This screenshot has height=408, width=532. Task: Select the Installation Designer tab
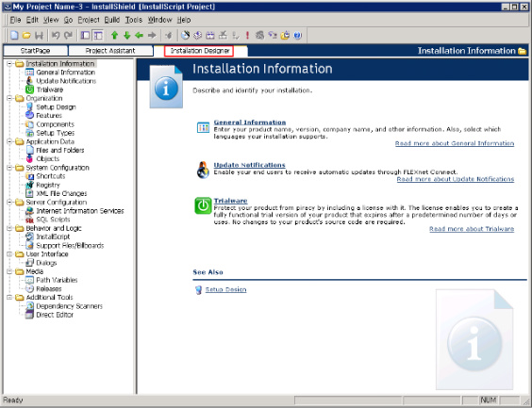[x=200, y=51]
